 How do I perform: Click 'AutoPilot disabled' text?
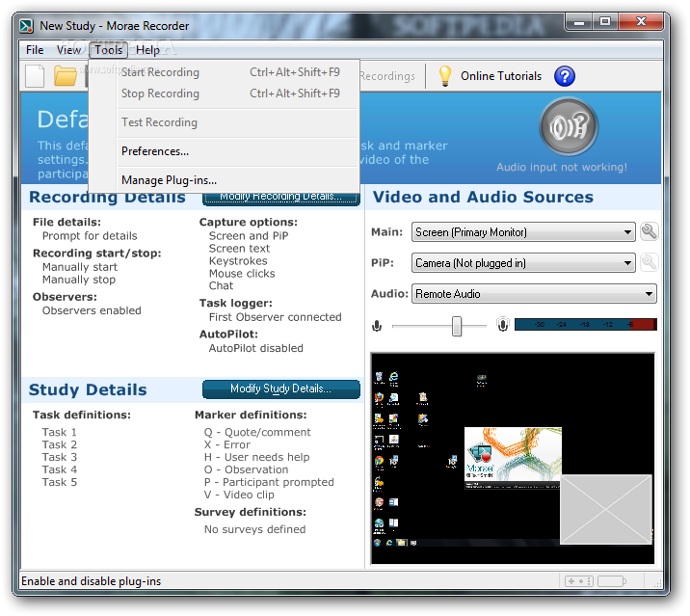pos(256,348)
